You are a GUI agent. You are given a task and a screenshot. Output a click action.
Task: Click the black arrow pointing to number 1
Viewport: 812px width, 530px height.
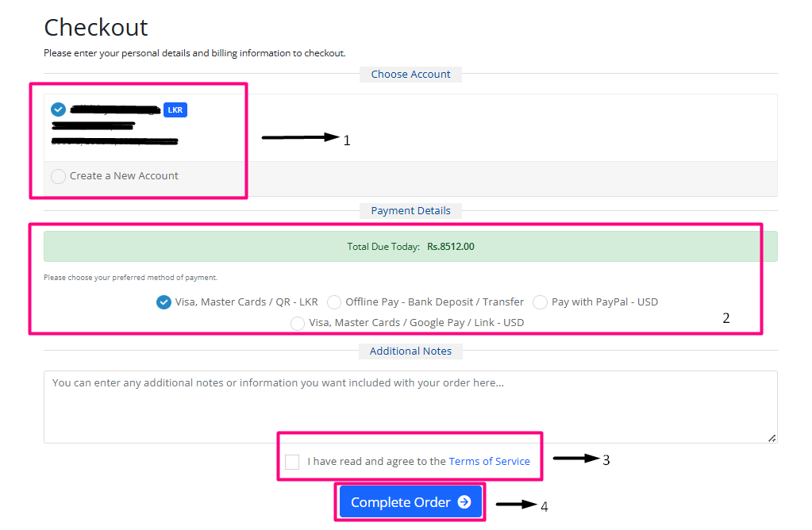pyautogui.click(x=300, y=137)
